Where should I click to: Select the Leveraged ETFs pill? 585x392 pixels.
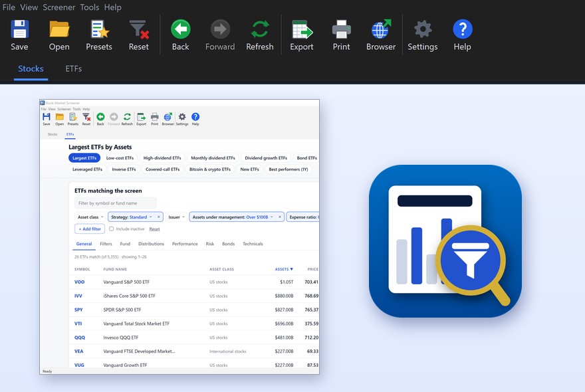(87, 169)
